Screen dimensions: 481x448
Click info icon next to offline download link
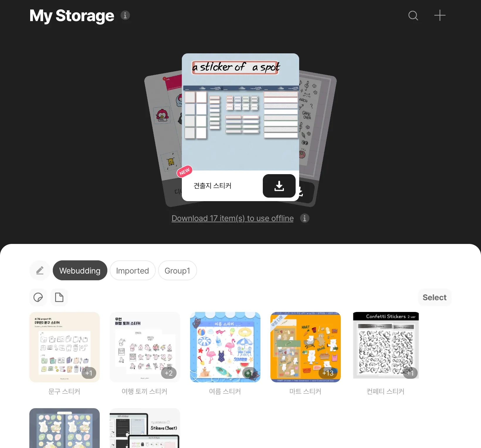305,218
